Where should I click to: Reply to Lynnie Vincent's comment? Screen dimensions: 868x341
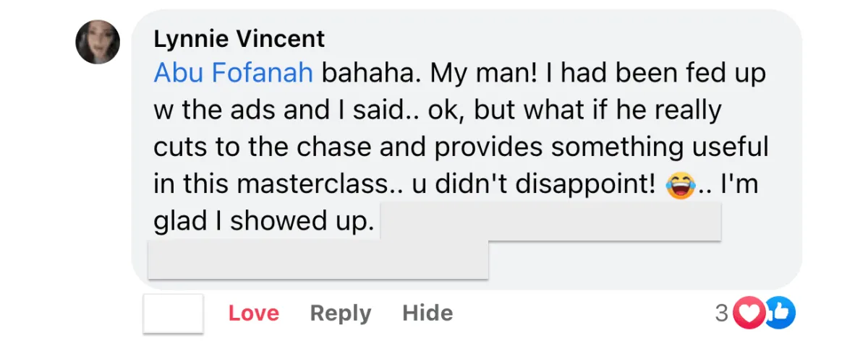click(341, 313)
